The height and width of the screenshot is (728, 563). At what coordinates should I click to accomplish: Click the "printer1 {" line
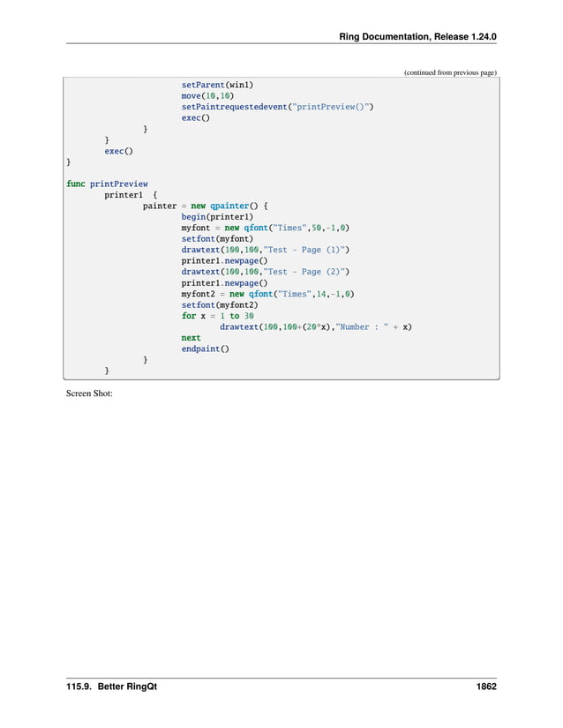(131, 195)
